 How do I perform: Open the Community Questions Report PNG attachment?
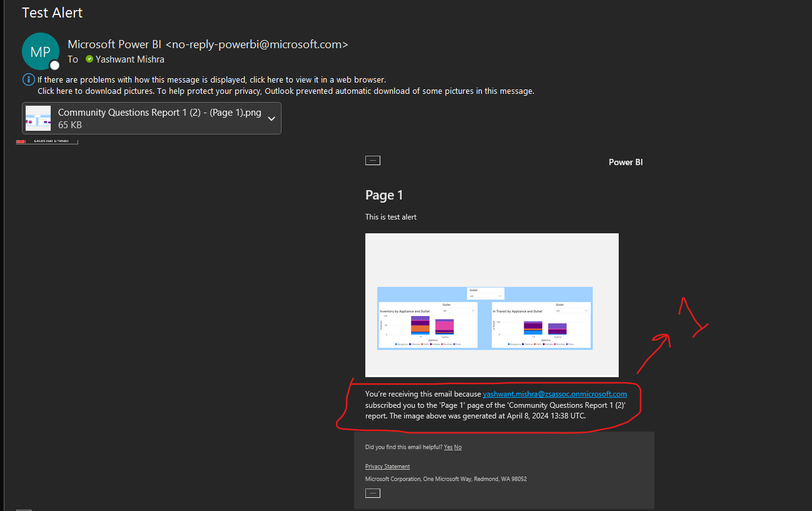point(151,118)
